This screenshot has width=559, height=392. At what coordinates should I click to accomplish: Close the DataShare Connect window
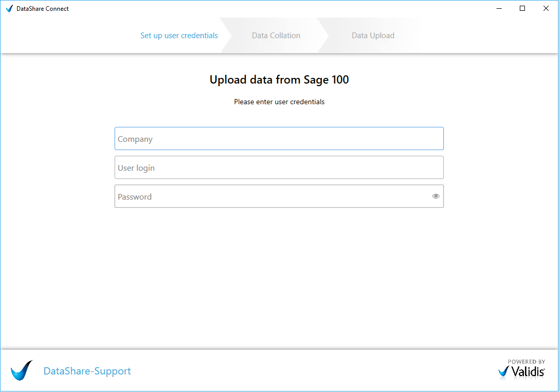click(x=546, y=9)
